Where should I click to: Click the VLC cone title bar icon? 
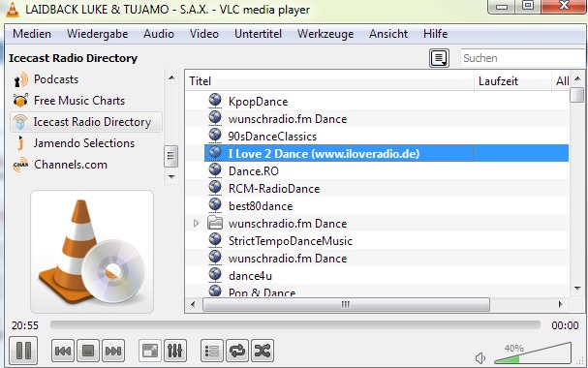[13, 10]
